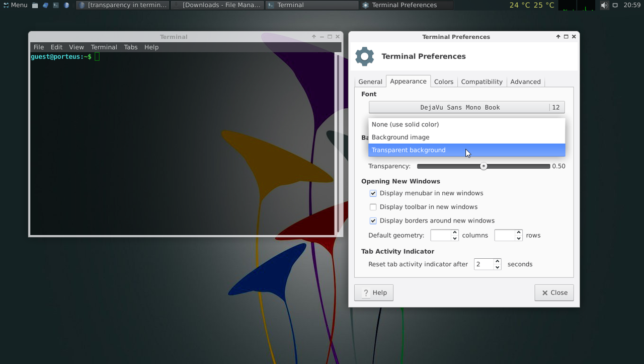Image resolution: width=644 pixels, height=364 pixels.
Task: Click the volume speaker icon
Action: click(604, 5)
